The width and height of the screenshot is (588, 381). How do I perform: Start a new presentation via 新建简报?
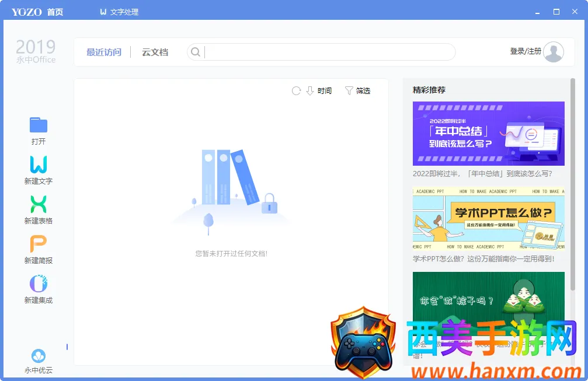tap(39, 244)
